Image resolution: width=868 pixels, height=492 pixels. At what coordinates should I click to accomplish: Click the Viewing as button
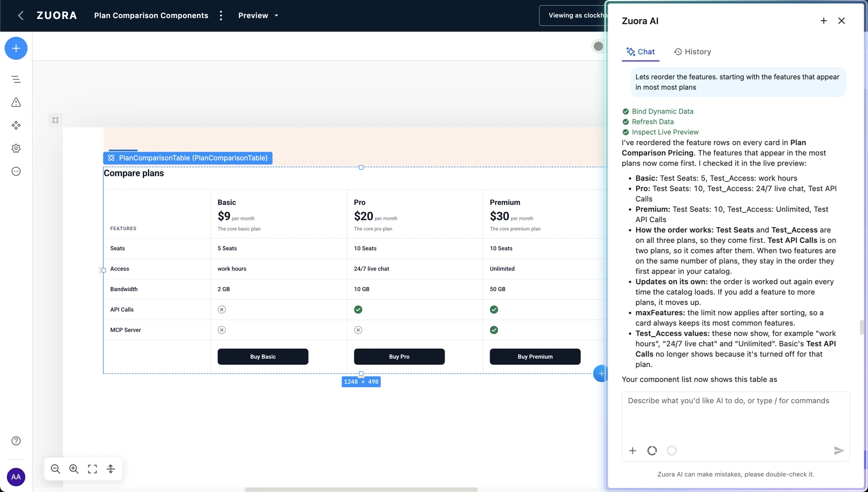coord(573,15)
